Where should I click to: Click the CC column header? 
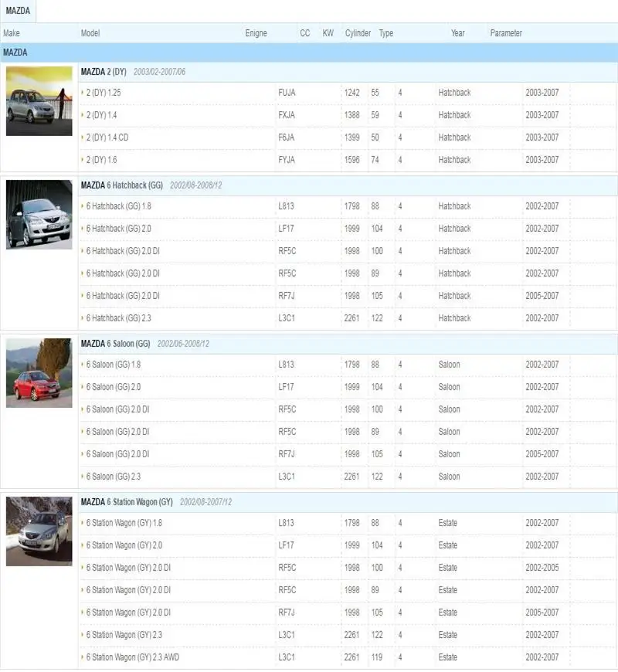[304, 33]
